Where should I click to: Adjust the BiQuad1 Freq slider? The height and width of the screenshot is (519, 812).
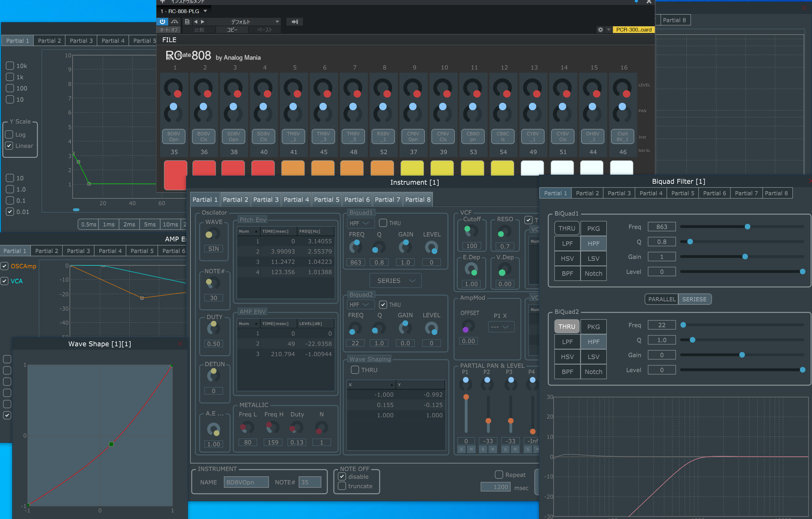point(742,226)
